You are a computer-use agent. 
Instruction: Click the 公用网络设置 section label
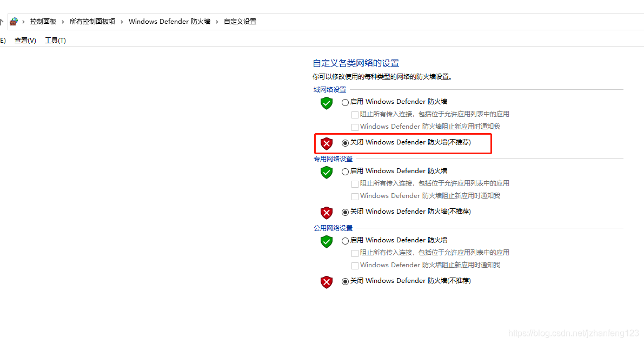coord(333,228)
